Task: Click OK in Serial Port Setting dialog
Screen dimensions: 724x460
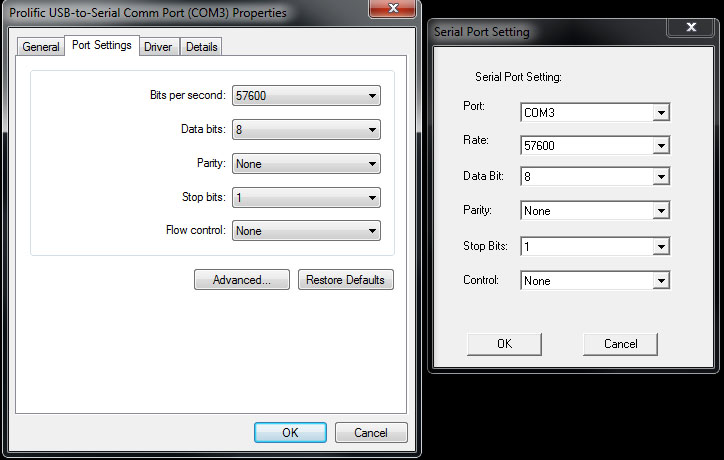Action: pos(504,344)
